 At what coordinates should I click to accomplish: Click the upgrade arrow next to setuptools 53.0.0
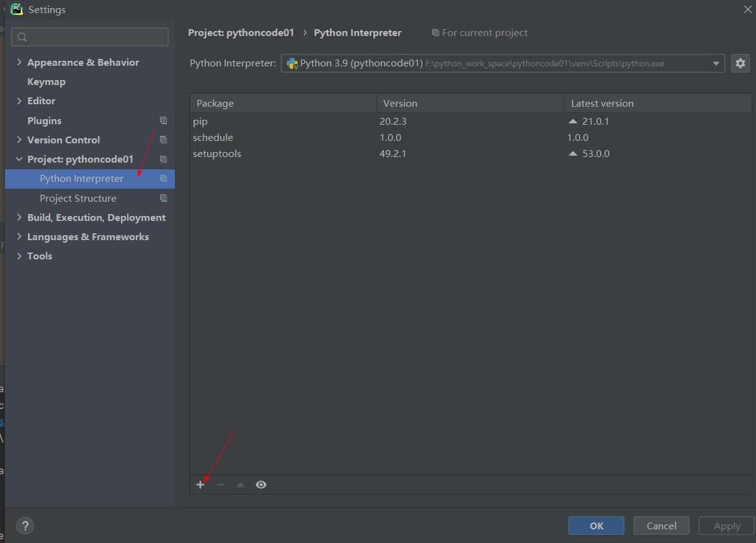572,153
